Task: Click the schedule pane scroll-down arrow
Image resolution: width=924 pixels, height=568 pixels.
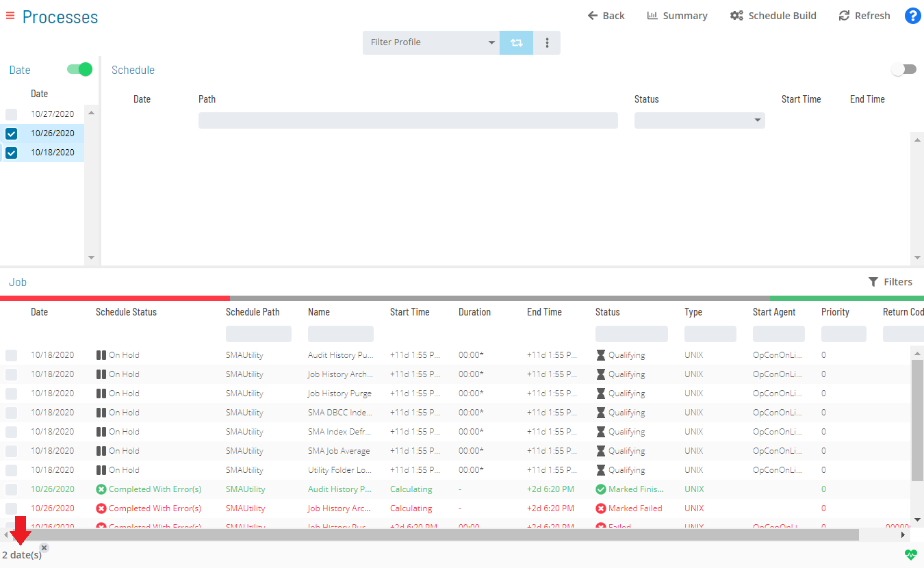Action: coord(917,258)
